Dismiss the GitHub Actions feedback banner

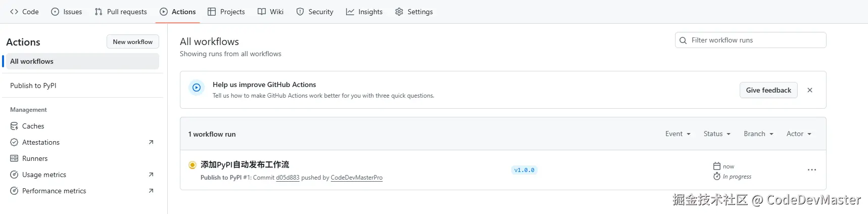[x=810, y=90]
